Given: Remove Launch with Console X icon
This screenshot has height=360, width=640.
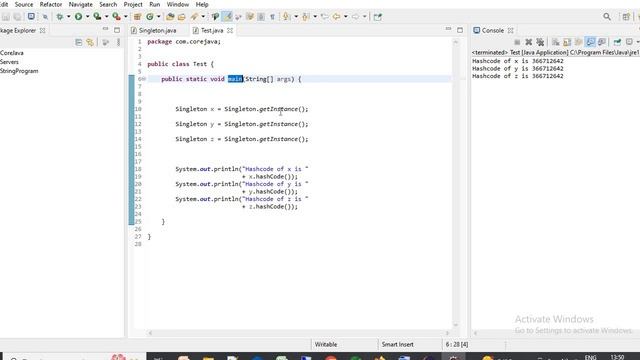Looking at the screenshot, I should (x=529, y=42).
